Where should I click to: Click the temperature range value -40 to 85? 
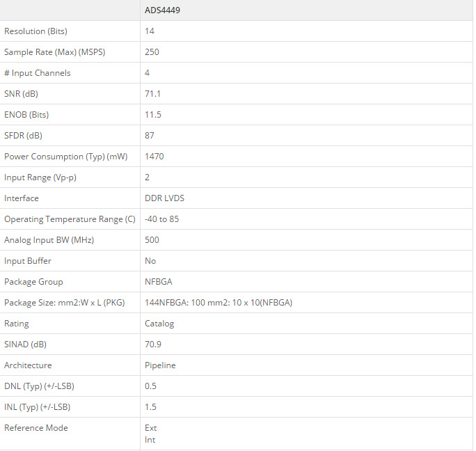pos(161,219)
